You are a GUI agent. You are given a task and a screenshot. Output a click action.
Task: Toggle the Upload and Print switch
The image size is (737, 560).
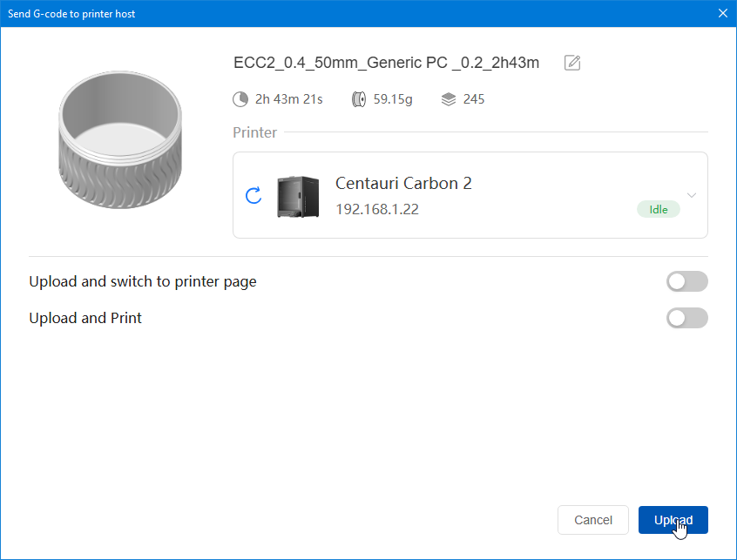tap(686, 318)
